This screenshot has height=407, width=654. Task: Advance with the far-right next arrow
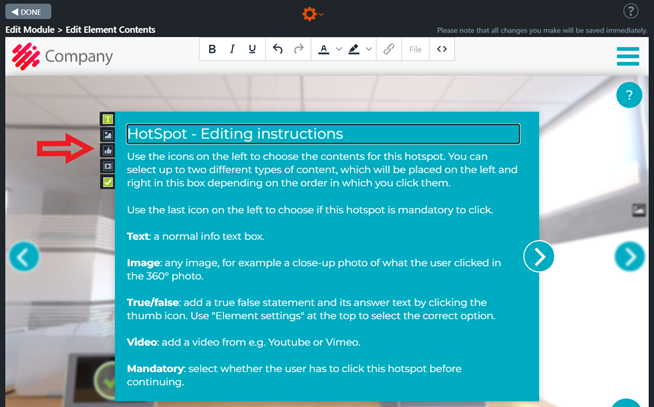[629, 256]
